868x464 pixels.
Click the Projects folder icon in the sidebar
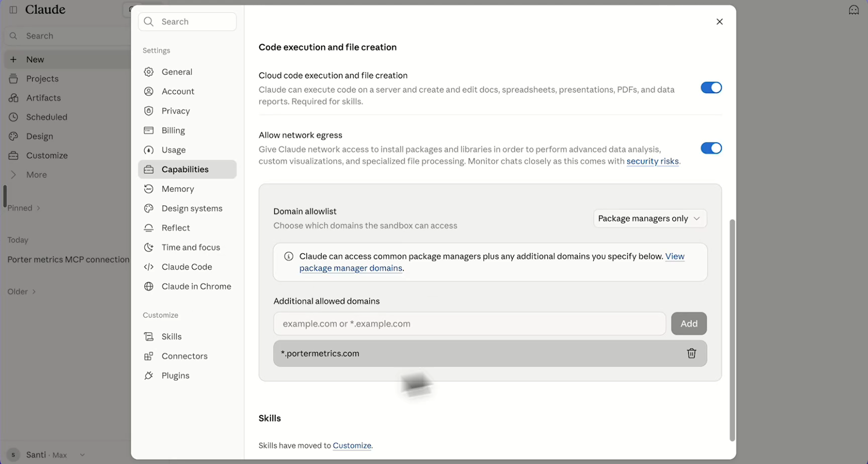pyautogui.click(x=14, y=79)
